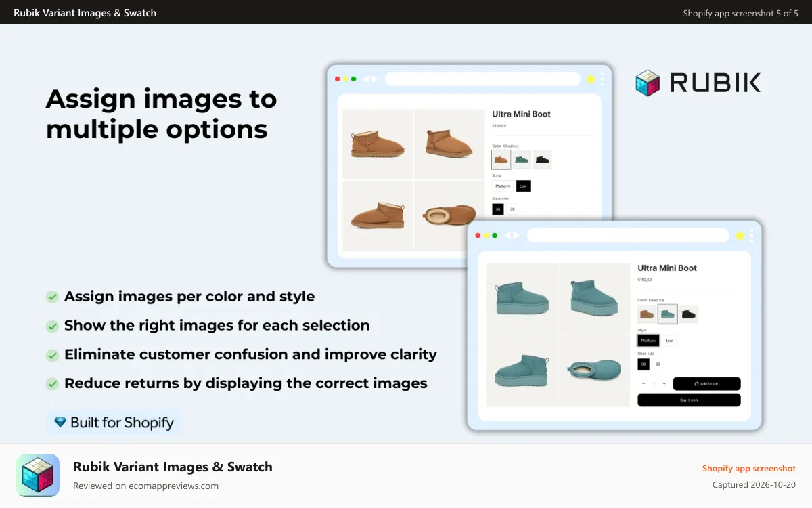Screen dimensions: 812x508
Task: Click the checkmark beside Reduce returns
Action: tap(52, 384)
